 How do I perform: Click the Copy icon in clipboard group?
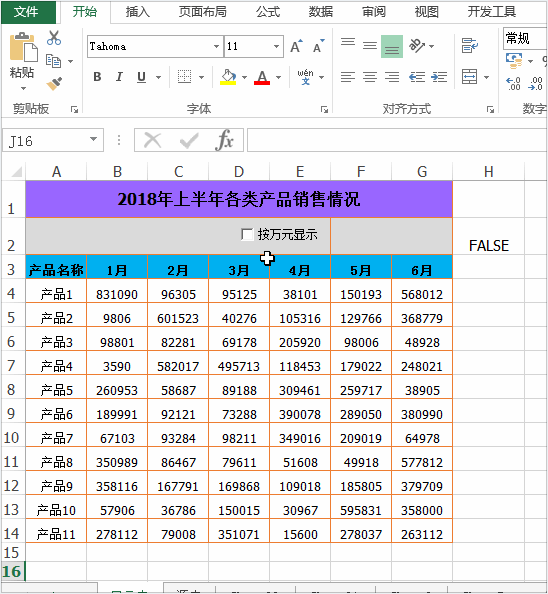point(53,61)
